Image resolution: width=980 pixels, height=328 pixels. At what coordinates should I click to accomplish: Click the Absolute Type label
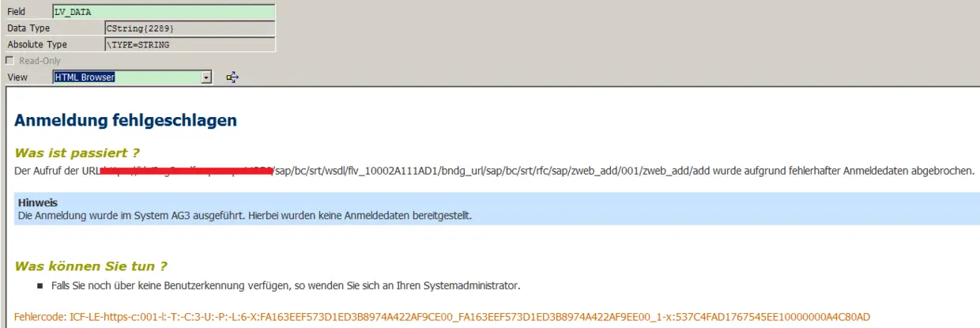pyautogui.click(x=37, y=44)
